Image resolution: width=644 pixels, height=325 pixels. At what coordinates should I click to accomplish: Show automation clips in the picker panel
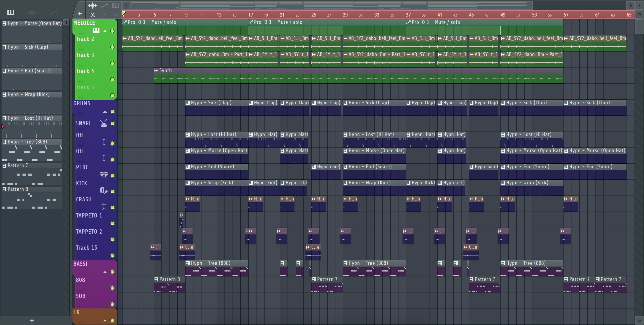click(x=53, y=12)
